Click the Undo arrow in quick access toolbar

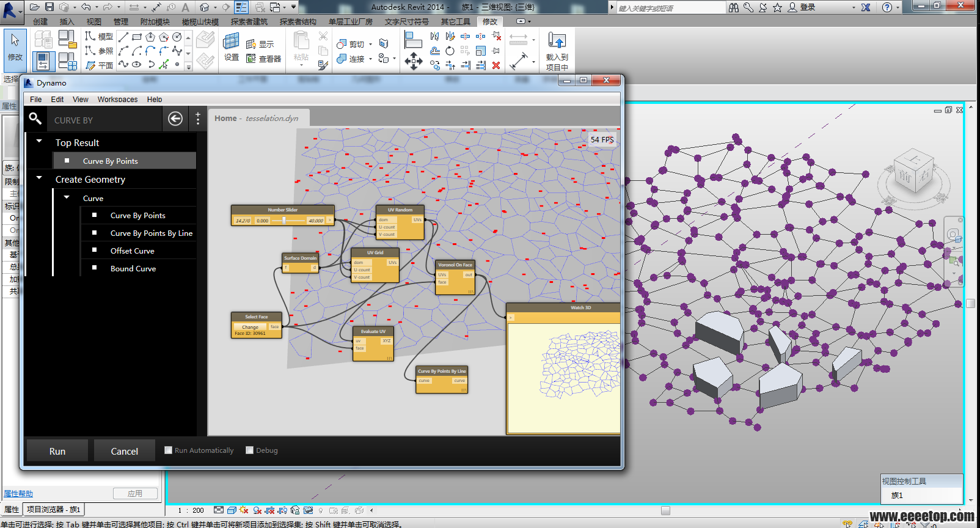[x=86, y=7]
